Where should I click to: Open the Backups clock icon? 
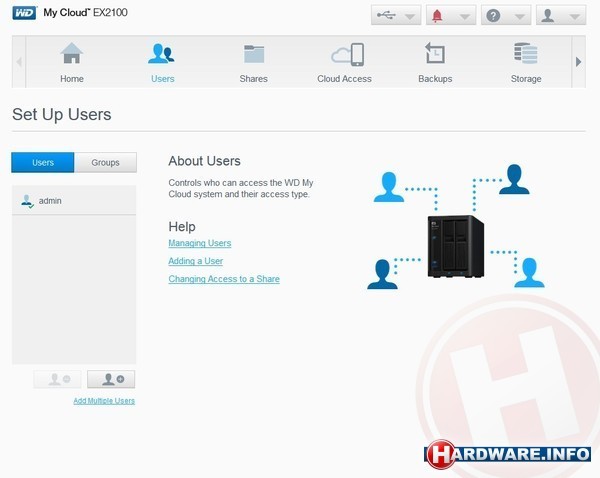pos(435,53)
